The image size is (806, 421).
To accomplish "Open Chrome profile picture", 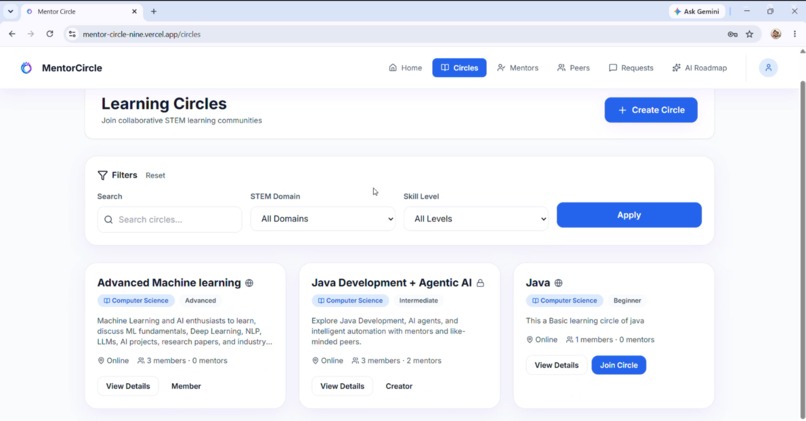I will tap(776, 34).
